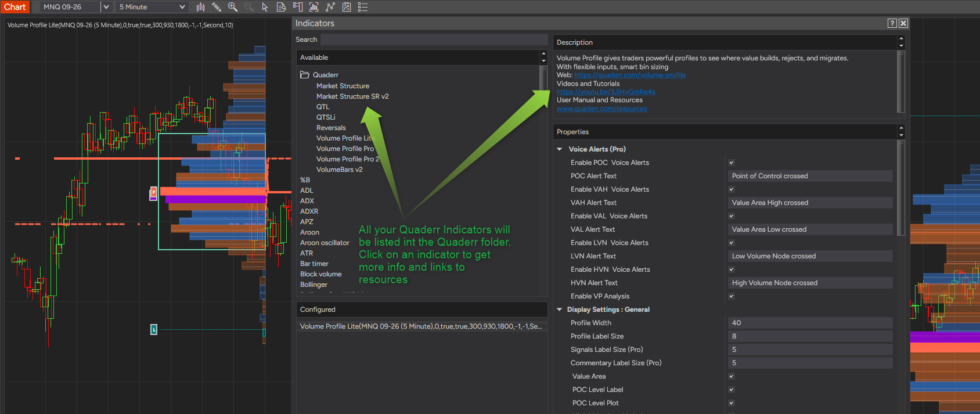Open the 5 Minute interval dropdown
Image resolution: width=980 pixels, height=414 pixels.
(152, 7)
